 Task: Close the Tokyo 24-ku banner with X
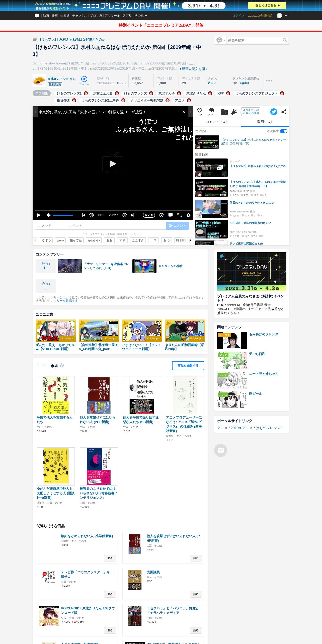click(184, 112)
